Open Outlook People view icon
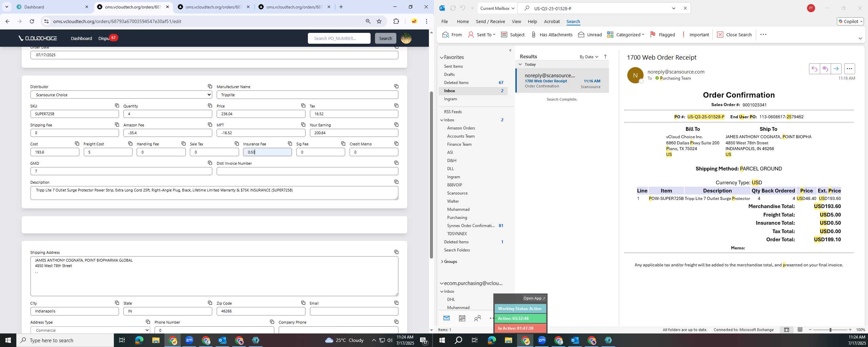The image size is (868, 347). (477, 318)
